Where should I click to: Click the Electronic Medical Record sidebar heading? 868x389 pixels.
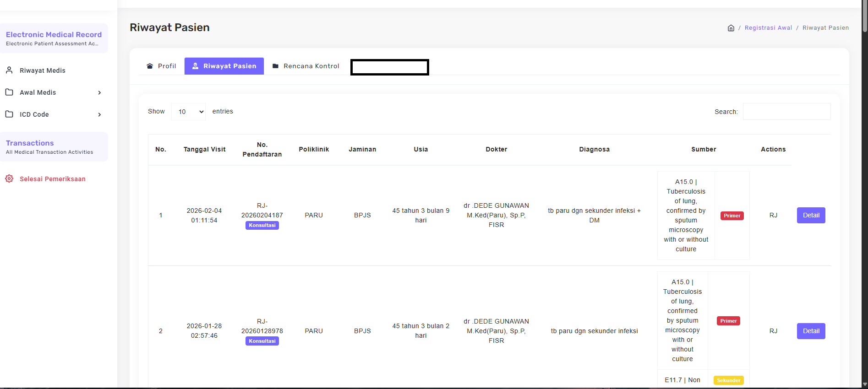(x=54, y=35)
